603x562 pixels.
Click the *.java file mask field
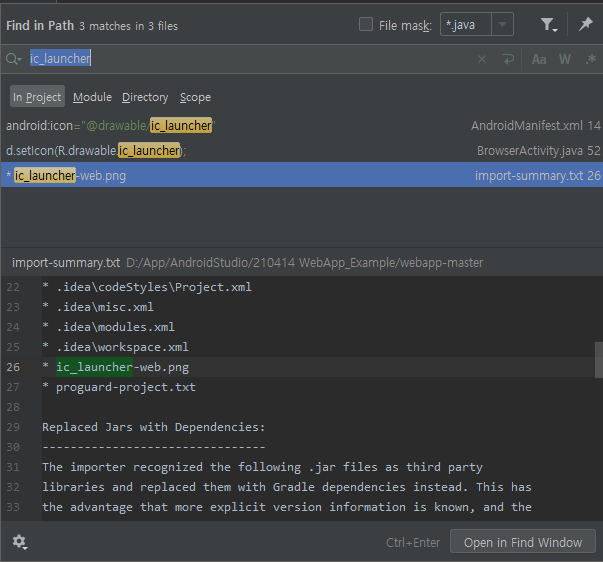click(x=466, y=24)
